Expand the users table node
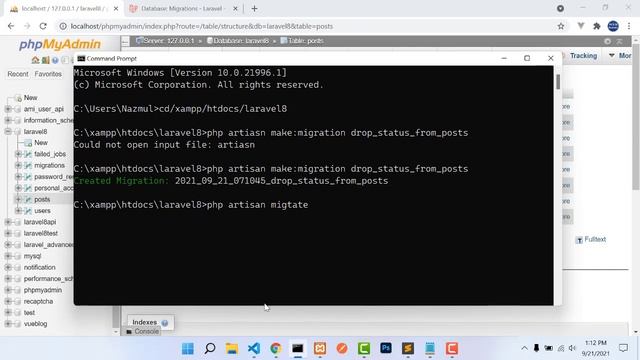640x360 pixels. (18, 211)
